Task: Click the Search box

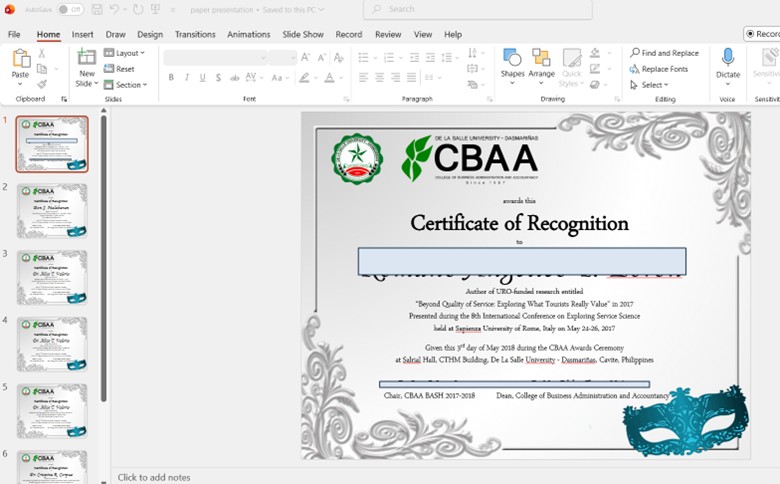Action: (478, 9)
